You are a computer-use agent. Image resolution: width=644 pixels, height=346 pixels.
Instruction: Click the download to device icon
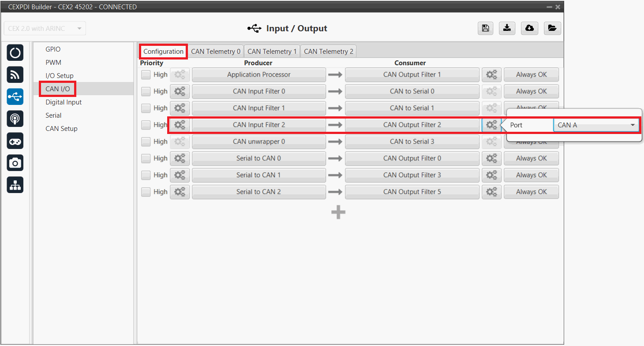pyautogui.click(x=507, y=28)
